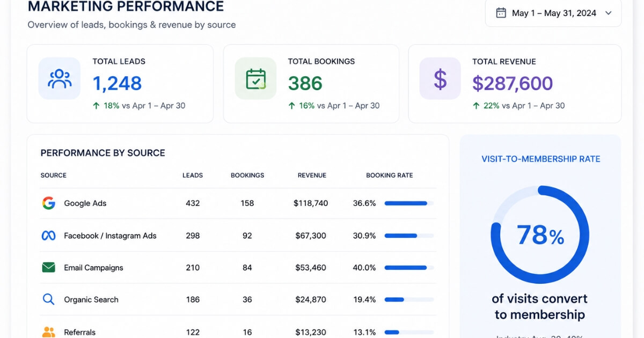The width and height of the screenshot is (644, 338).
Task: Click the Total Leads people icon
Action: pos(60,79)
